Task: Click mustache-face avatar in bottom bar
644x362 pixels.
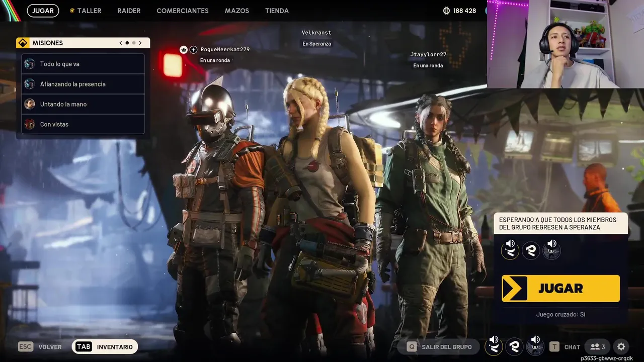Action: click(x=535, y=347)
